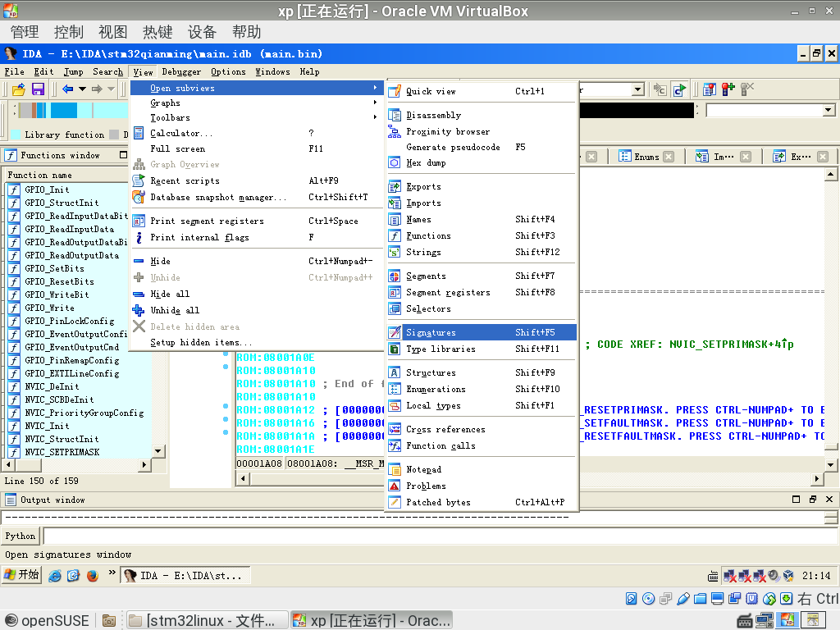
Task: Click the Hide all menu entry
Action: (257, 294)
